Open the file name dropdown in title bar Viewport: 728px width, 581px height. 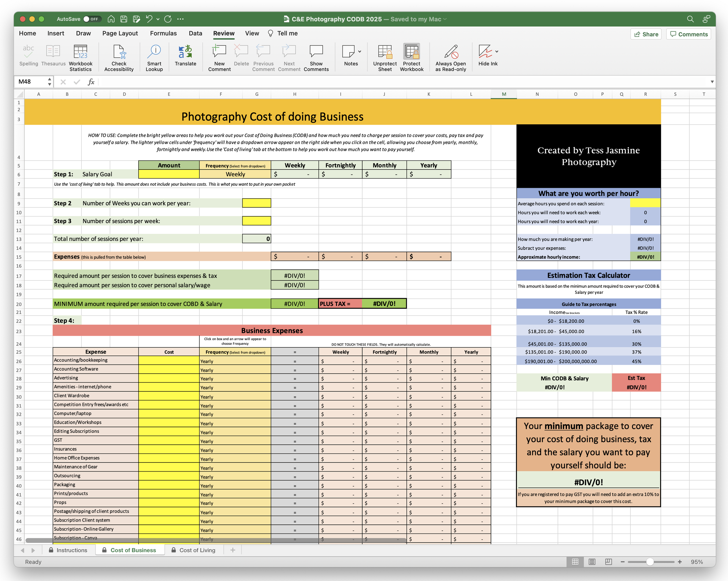(x=445, y=19)
